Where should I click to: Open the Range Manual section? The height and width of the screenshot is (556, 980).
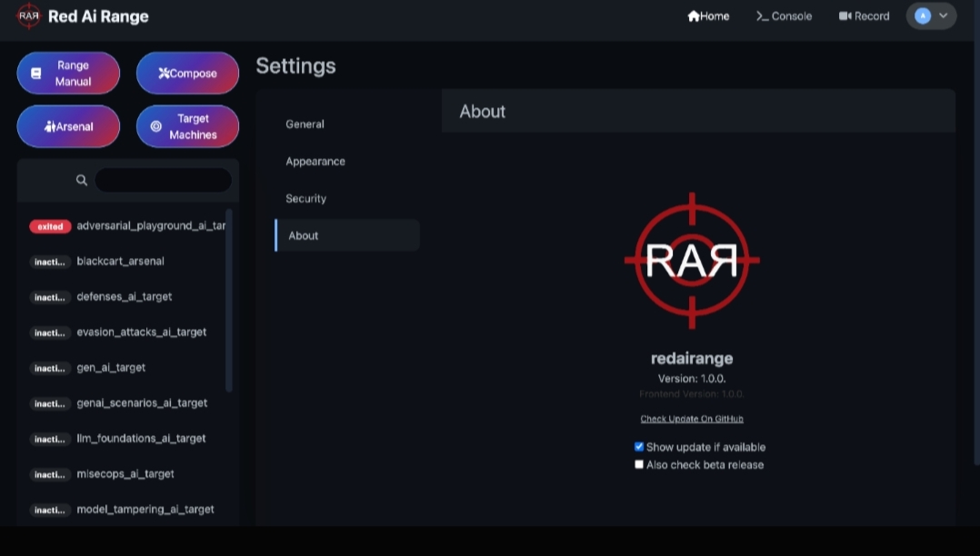pos(68,73)
